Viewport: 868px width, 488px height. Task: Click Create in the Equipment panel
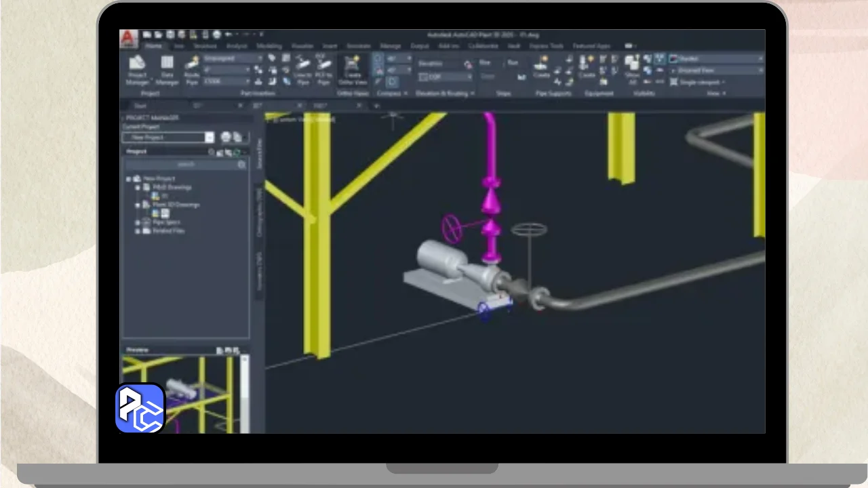tap(587, 66)
